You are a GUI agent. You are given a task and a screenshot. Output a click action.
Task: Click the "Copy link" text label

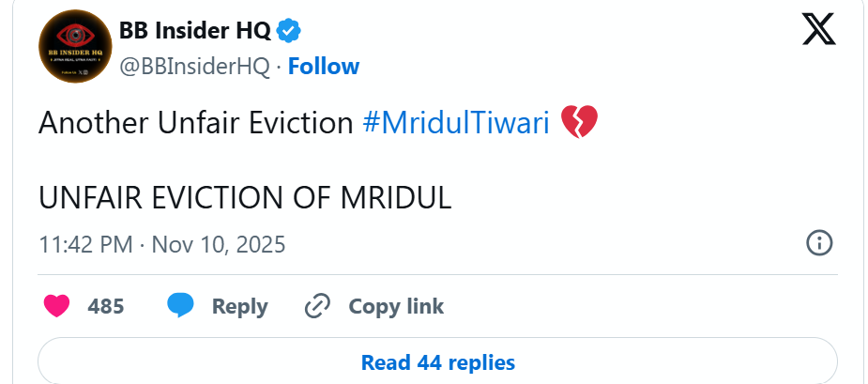pos(396,306)
